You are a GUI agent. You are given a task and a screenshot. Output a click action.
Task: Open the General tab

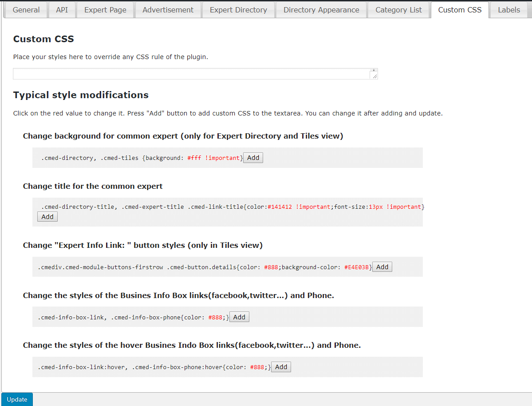point(26,10)
